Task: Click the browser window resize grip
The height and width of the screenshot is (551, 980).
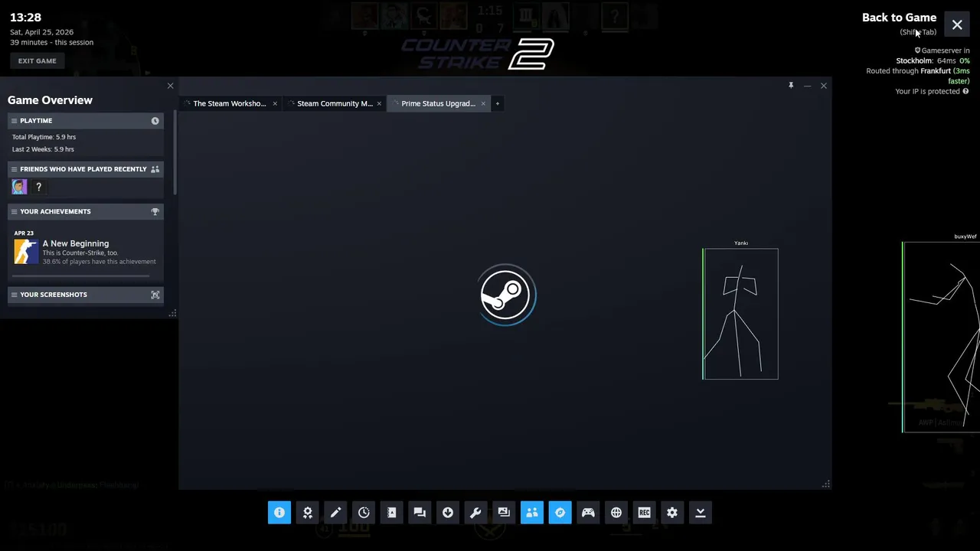Action: pos(825,484)
